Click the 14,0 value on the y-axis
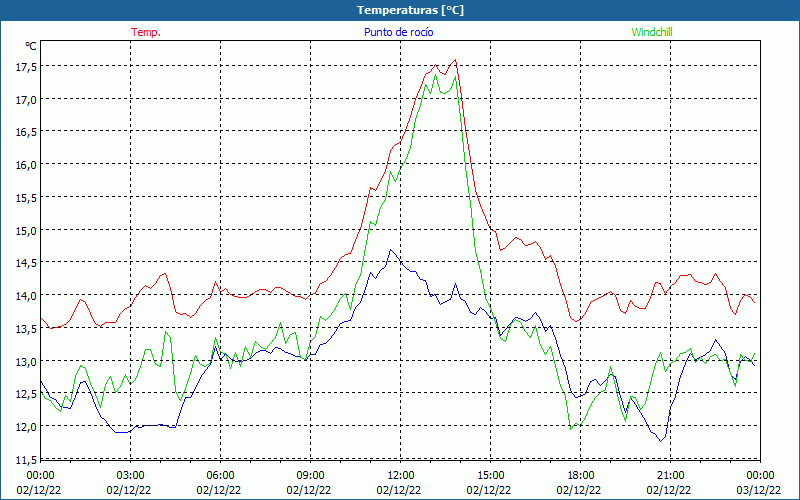 26,295
